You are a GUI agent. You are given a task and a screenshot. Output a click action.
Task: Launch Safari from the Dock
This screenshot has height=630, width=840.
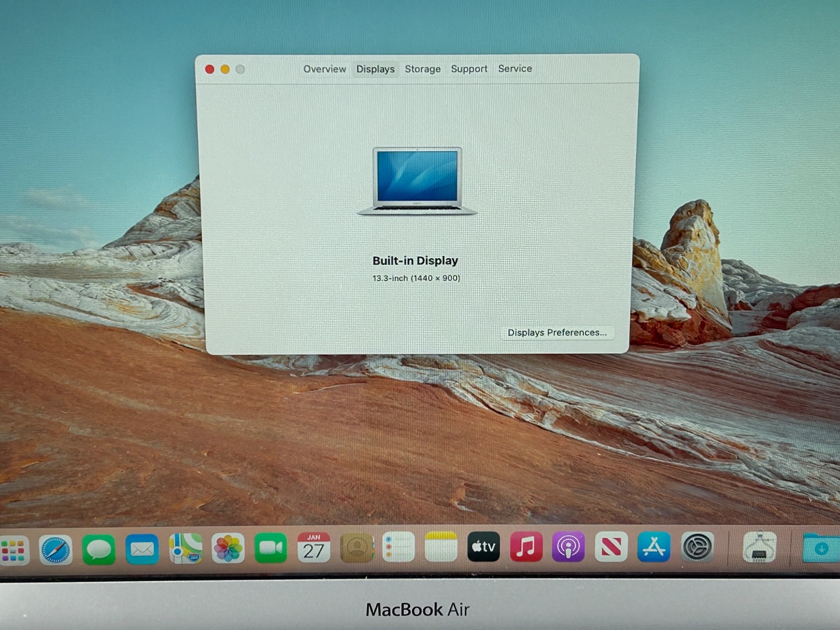(x=56, y=550)
